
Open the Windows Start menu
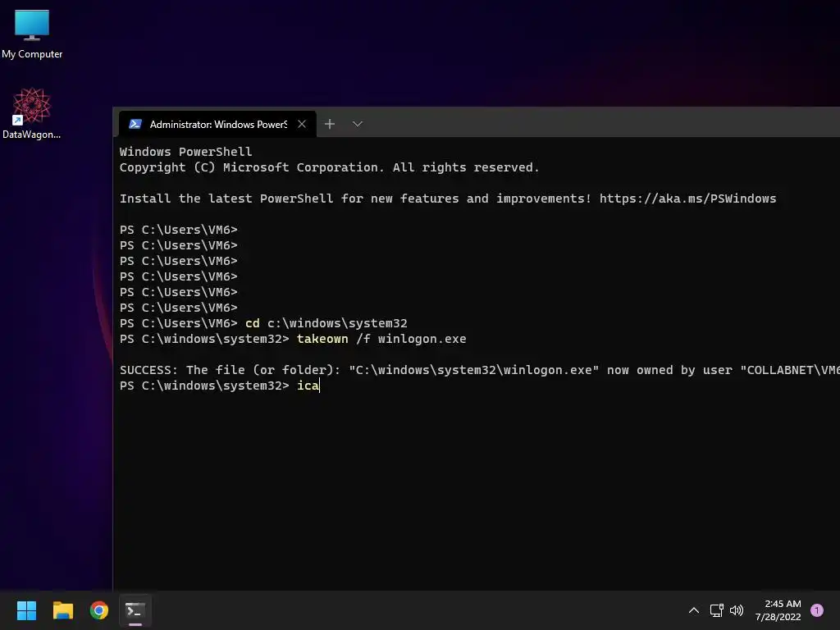pyautogui.click(x=26, y=610)
